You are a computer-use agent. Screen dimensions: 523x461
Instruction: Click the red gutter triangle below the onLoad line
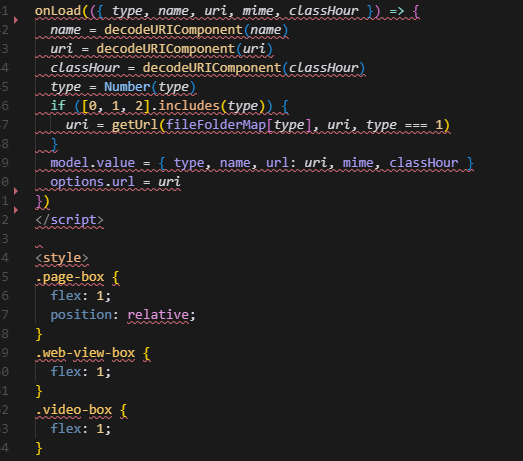pyautogui.click(x=16, y=20)
